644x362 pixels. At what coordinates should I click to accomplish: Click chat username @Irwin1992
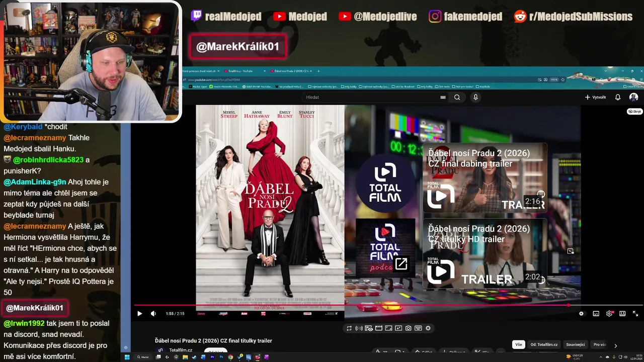pyautogui.click(x=24, y=323)
